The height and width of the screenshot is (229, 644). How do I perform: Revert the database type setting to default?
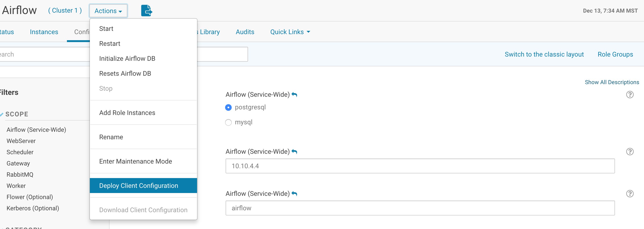294,95
